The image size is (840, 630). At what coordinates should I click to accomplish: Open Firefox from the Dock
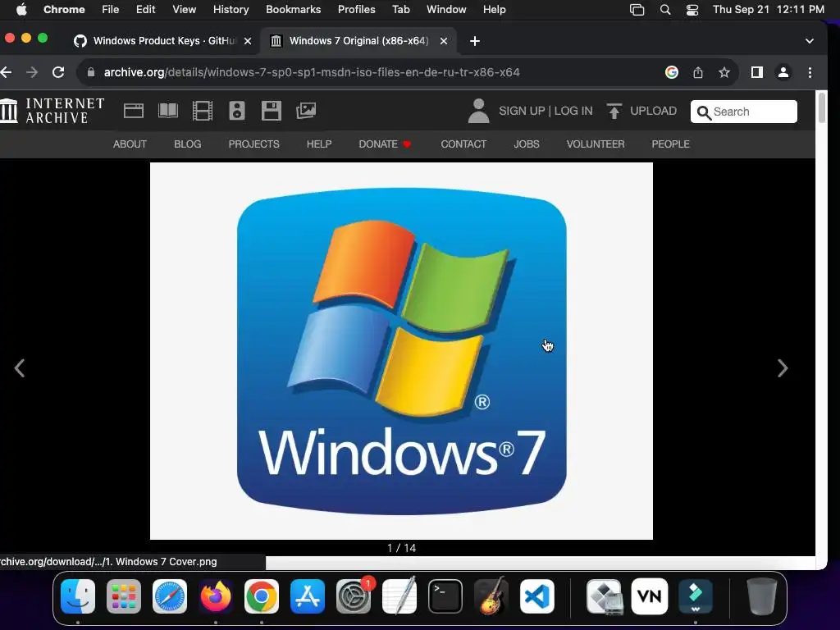tap(216, 596)
